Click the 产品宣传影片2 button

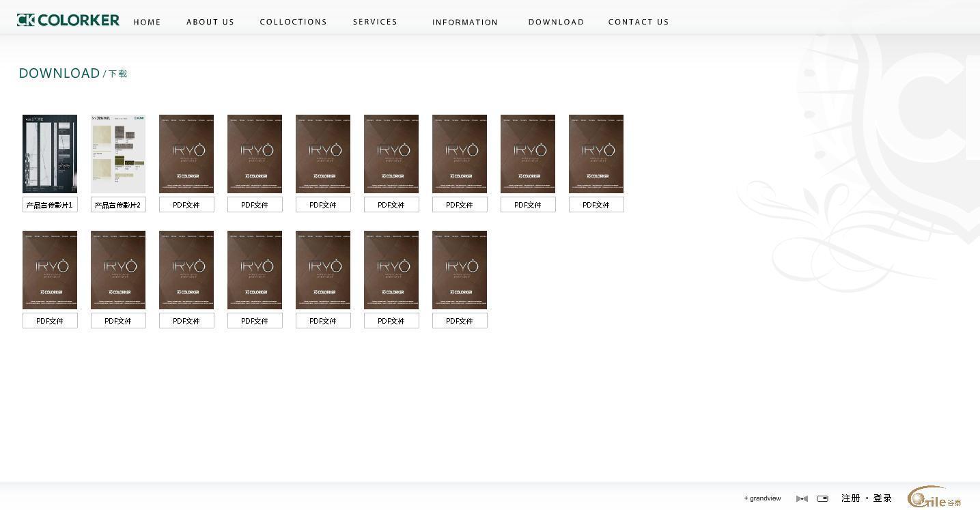tap(118, 205)
